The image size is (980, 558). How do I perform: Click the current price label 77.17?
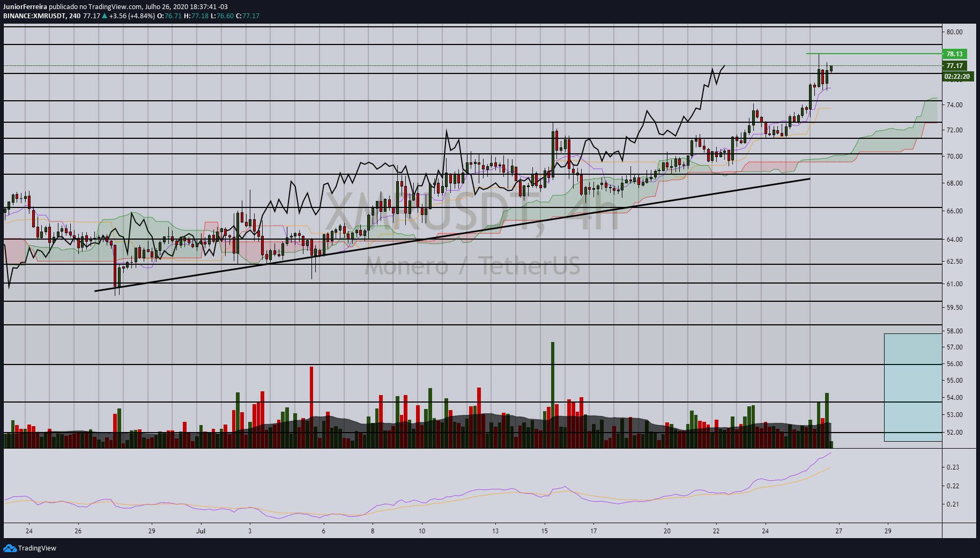954,65
